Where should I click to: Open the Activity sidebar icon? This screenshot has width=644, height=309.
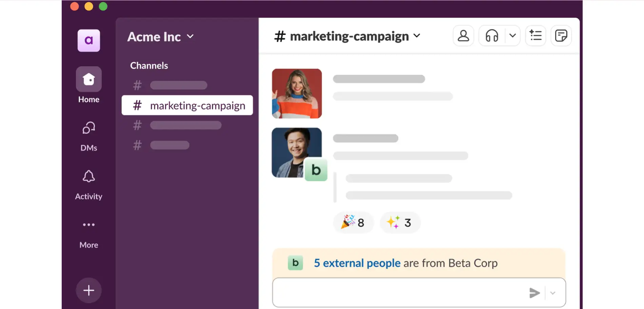pyautogui.click(x=88, y=176)
